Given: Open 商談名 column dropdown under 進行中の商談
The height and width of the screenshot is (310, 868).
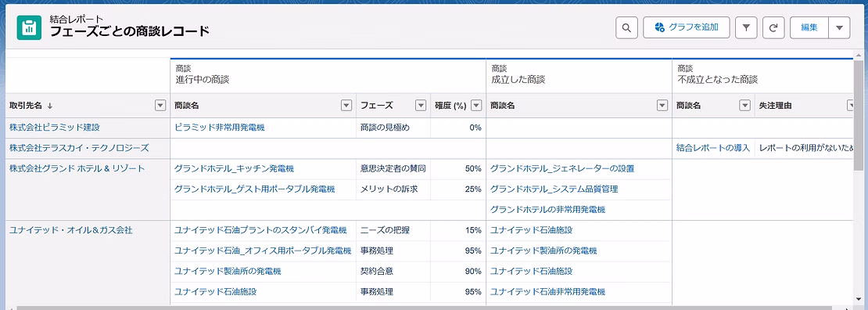Looking at the screenshot, I should (346, 106).
